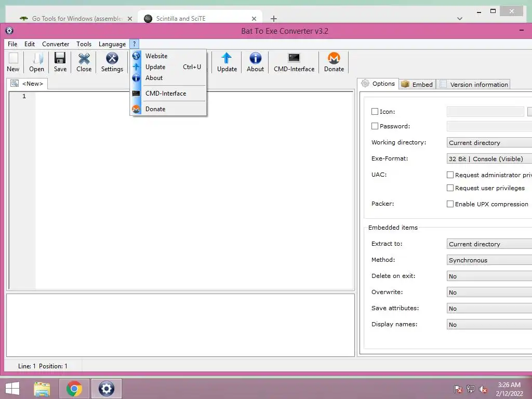
Task: Click the arrow icon beside Update menu entry
Action: (x=136, y=67)
